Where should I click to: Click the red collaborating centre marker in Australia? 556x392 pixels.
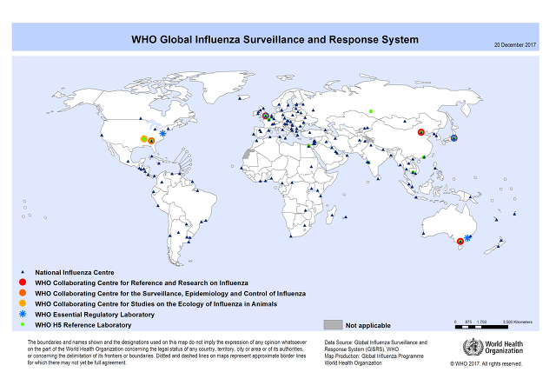(x=460, y=242)
